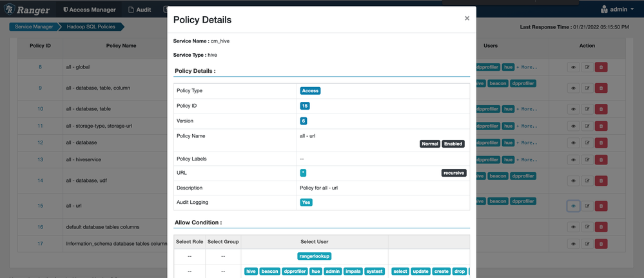Screen dimensions: 644x278
Task: Edit policy 16 using the edit icon
Action: pos(587,227)
